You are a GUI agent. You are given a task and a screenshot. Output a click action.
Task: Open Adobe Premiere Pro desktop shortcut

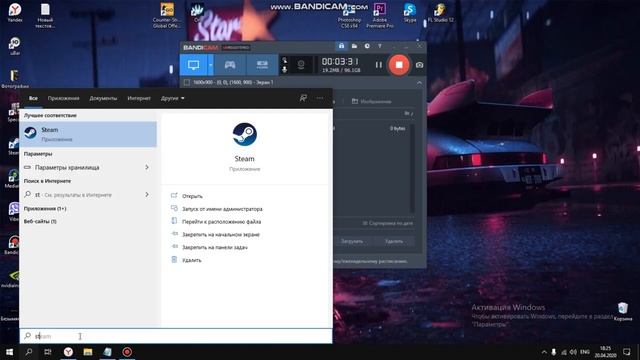(x=380, y=16)
